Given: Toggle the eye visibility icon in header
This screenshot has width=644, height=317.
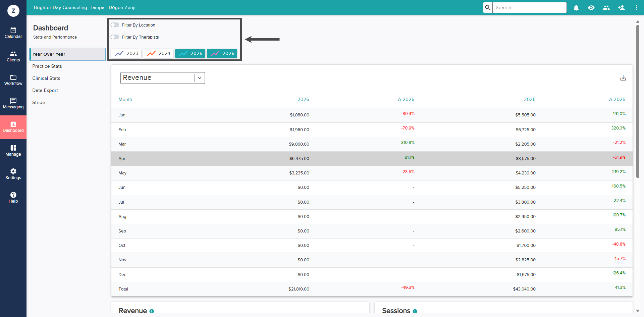Looking at the screenshot, I should (591, 8).
